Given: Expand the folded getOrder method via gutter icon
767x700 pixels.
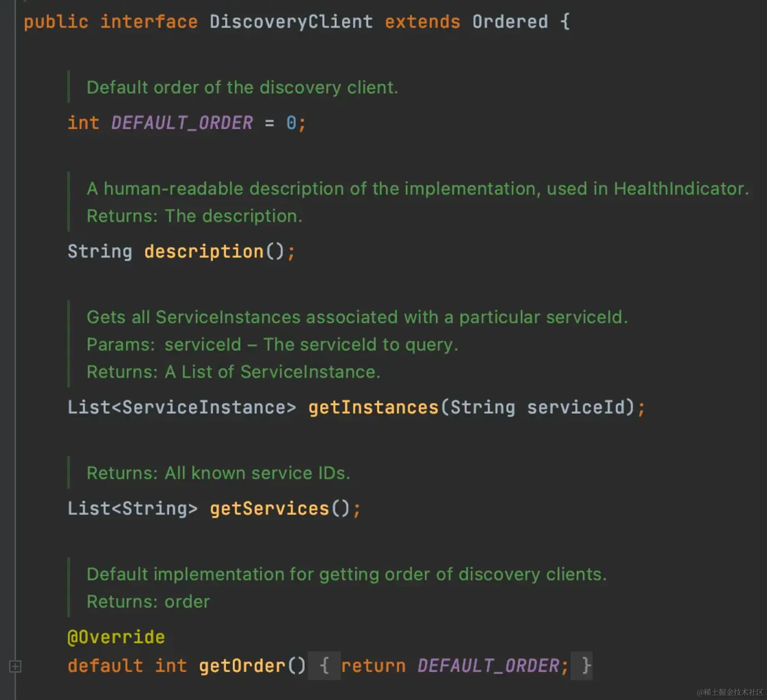Looking at the screenshot, I should coord(15,666).
